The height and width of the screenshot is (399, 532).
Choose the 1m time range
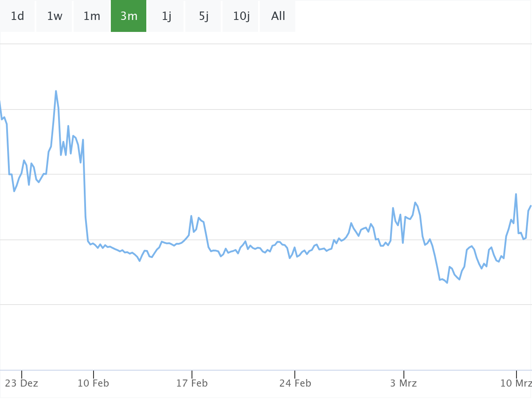[x=92, y=16]
